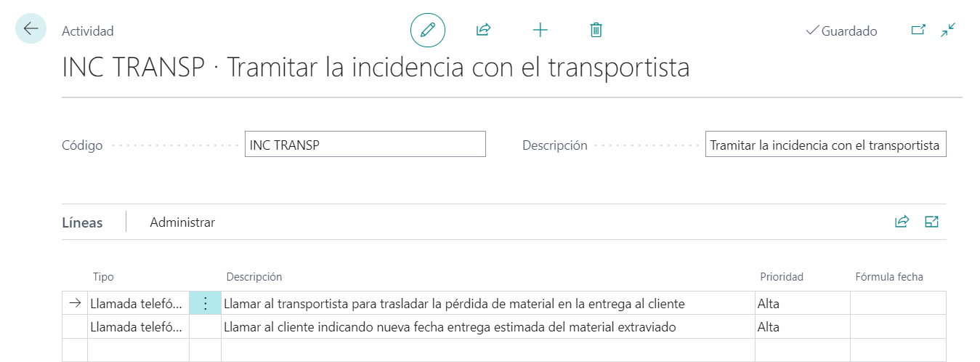This screenshot has height=362, width=980.
Task: Click the Guardado saved status indicator
Action: 841,31
